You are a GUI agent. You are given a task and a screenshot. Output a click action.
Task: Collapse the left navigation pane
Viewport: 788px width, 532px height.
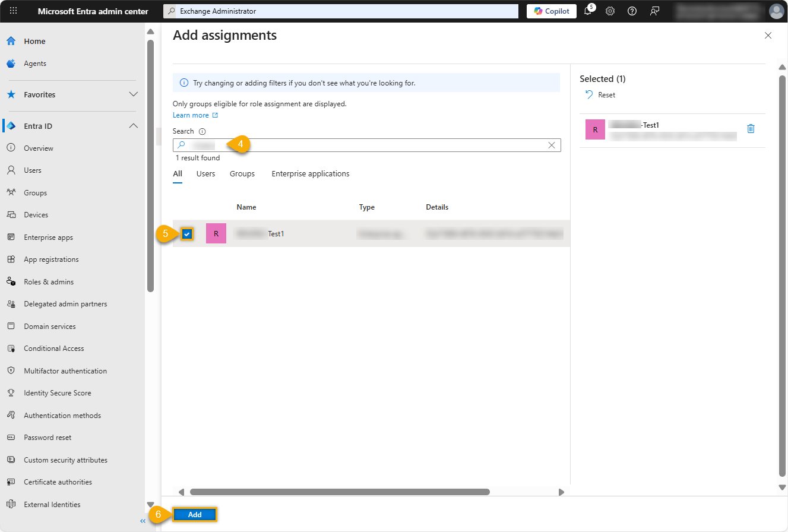(x=143, y=521)
